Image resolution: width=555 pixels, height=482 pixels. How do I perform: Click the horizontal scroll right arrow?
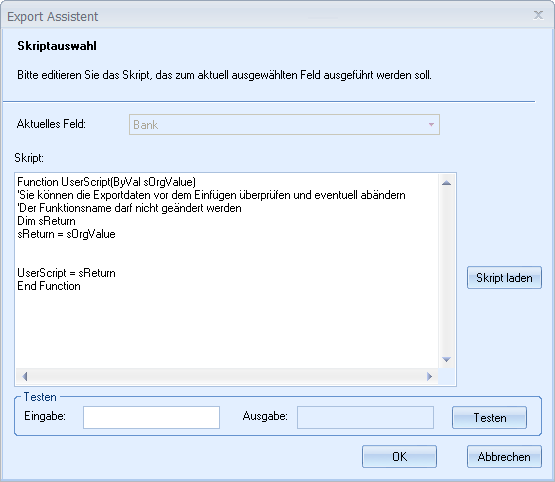click(x=430, y=376)
